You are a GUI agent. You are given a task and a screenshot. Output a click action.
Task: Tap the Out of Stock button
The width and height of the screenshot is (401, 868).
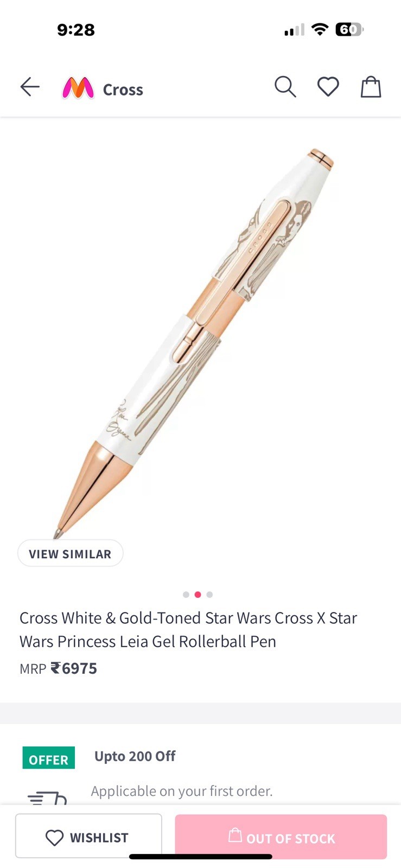click(281, 837)
